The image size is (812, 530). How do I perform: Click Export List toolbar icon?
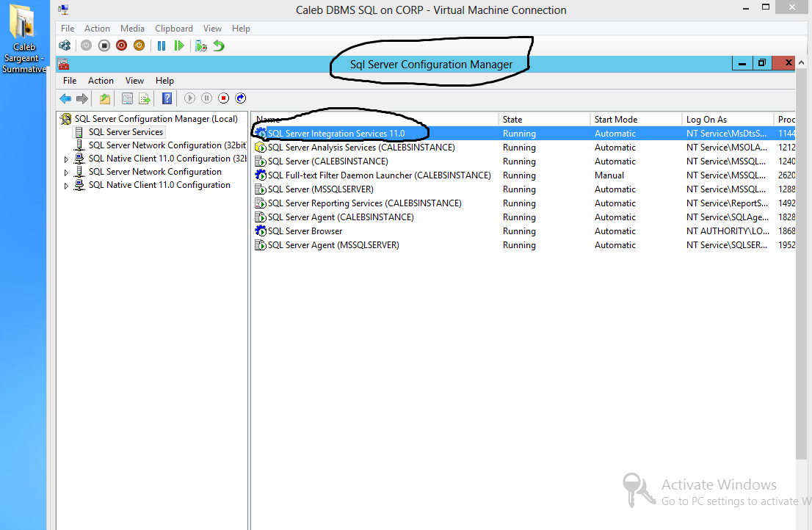click(x=145, y=98)
